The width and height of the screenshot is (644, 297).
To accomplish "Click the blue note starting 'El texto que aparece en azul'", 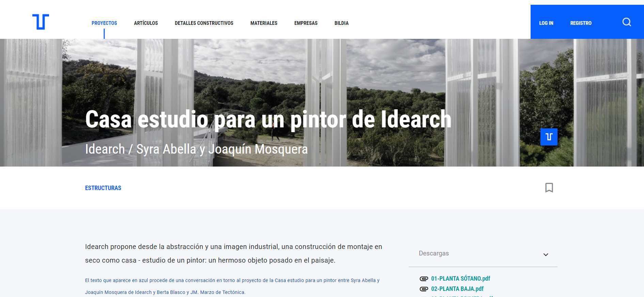I will pyautogui.click(x=232, y=286).
